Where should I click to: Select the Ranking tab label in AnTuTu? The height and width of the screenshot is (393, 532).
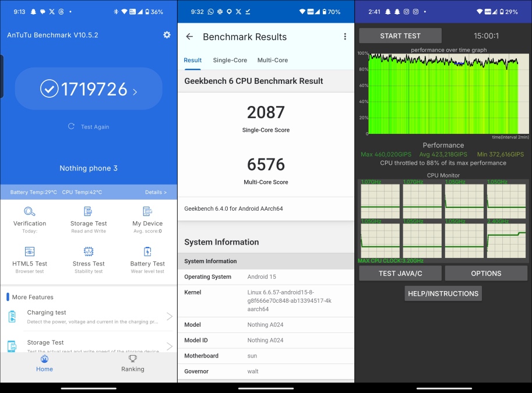click(x=133, y=369)
